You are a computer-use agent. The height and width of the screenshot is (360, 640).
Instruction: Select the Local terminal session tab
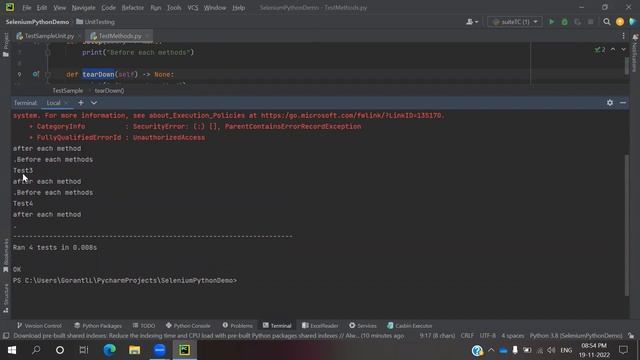(x=53, y=103)
